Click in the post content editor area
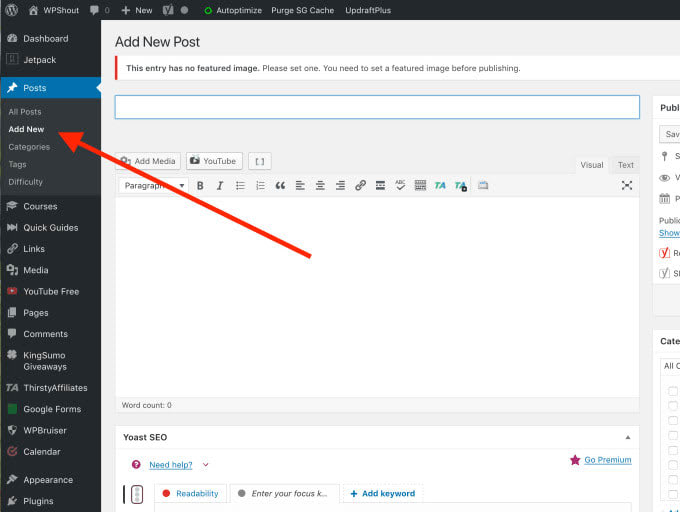 tap(377, 297)
